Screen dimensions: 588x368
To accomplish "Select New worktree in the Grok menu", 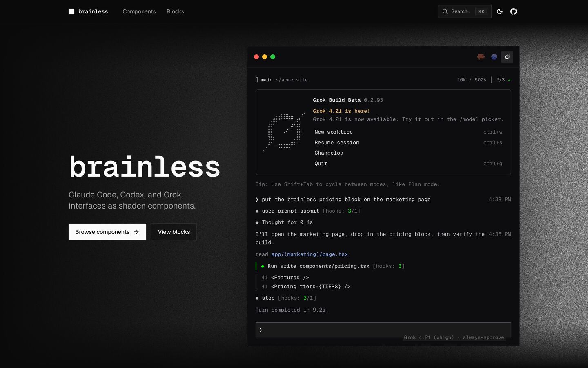I will 408,132.
